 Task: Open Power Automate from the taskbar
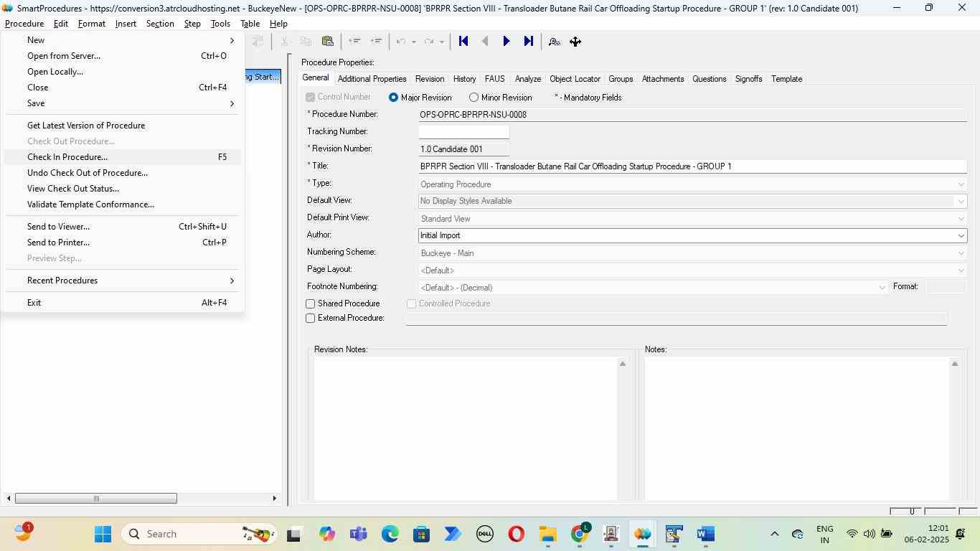click(x=453, y=534)
